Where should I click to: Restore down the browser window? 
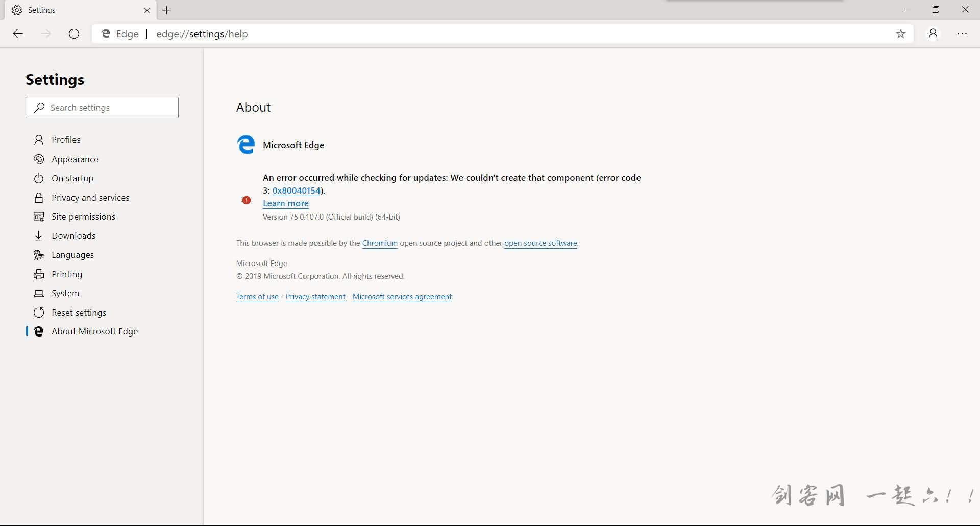pyautogui.click(x=936, y=10)
